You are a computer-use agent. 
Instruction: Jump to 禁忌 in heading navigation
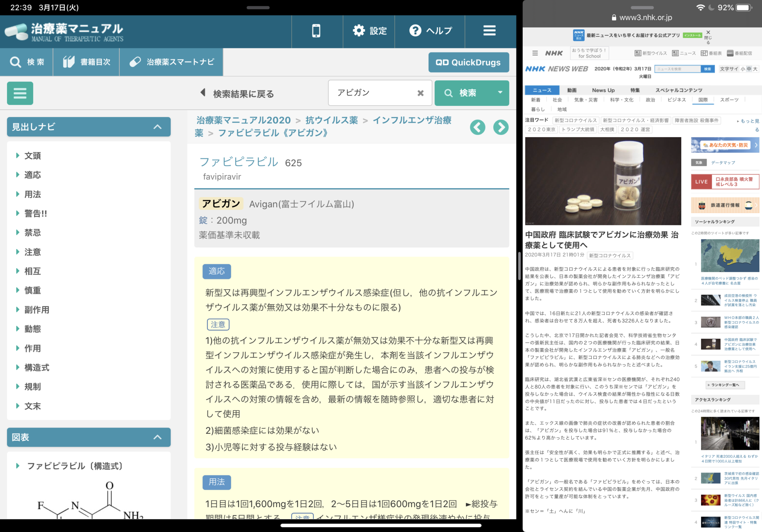32,233
